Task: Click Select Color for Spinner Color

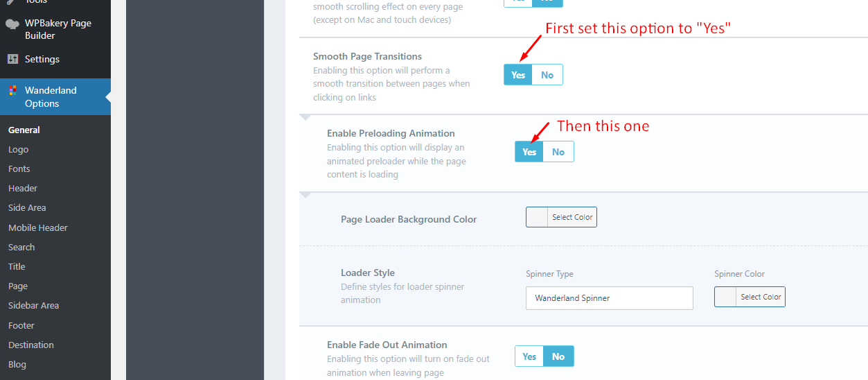Action: 761,297
